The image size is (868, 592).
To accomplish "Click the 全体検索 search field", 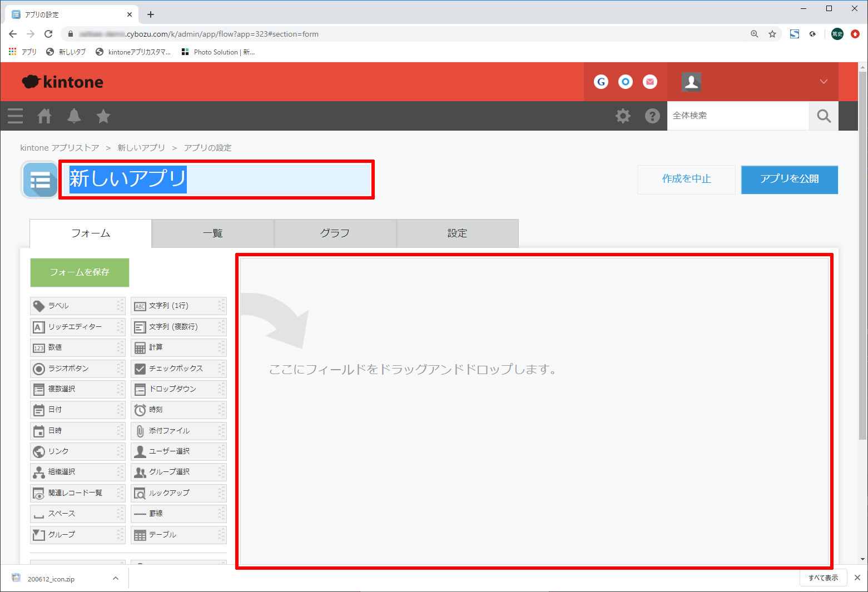I will click(x=738, y=116).
